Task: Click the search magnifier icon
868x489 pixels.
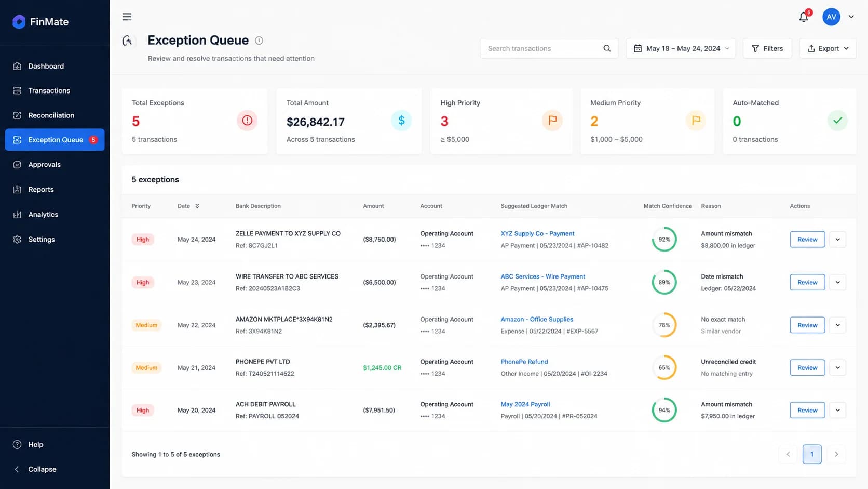Action: point(607,48)
